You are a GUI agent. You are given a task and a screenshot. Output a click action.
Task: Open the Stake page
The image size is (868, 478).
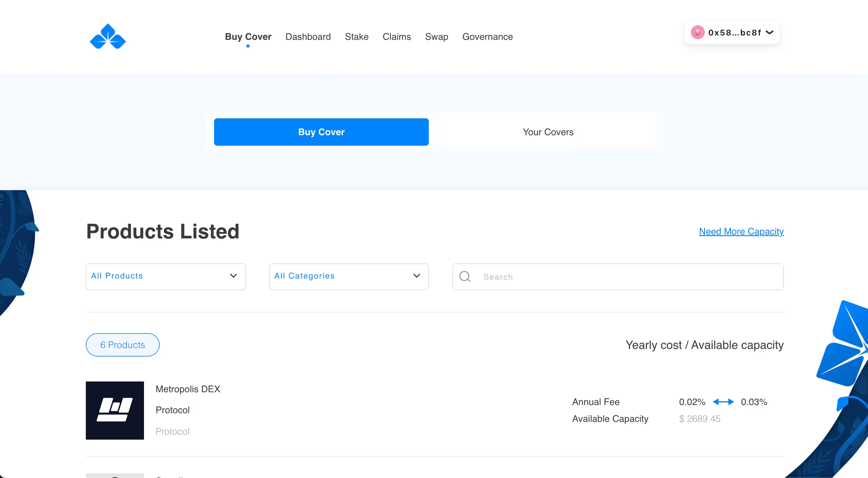[x=357, y=37]
